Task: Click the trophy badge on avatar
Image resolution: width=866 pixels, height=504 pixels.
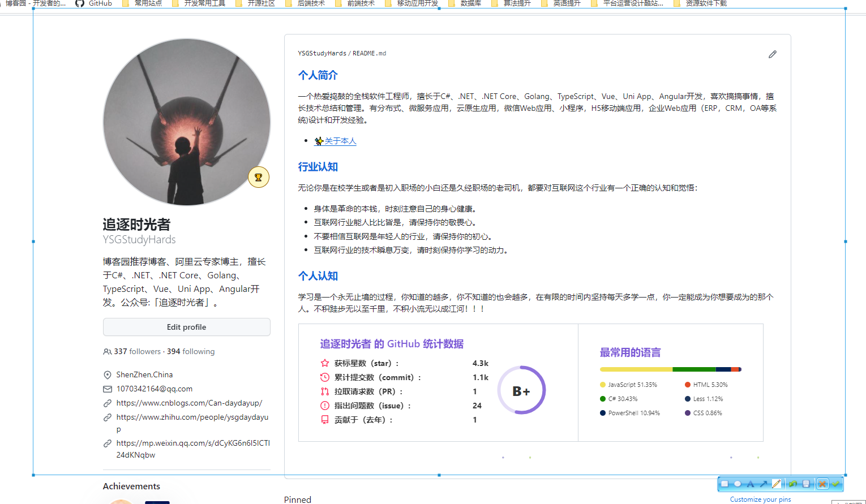Action: [259, 177]
